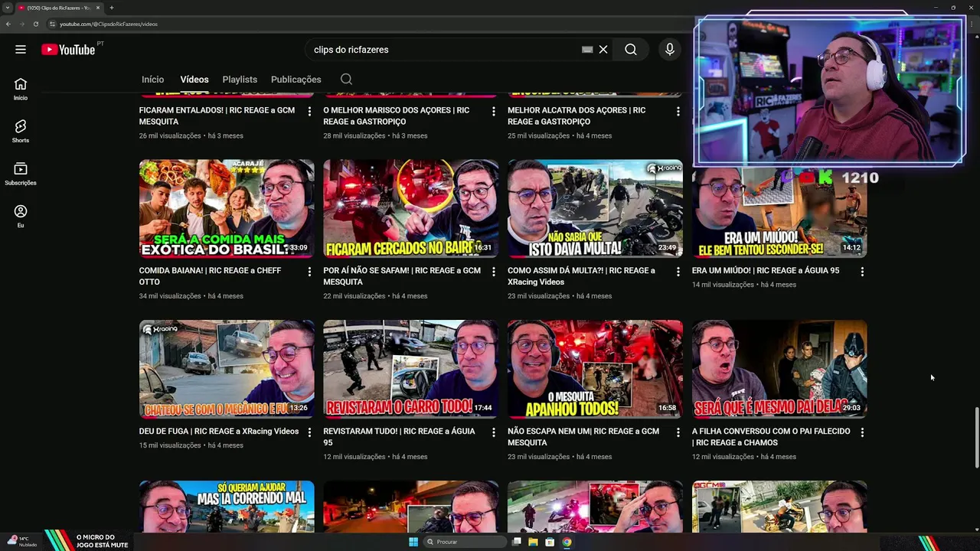Search within the channel using magnifier icon
Image resolution: width=980 pixels, height=551 pixels.
tap(346, 80)
